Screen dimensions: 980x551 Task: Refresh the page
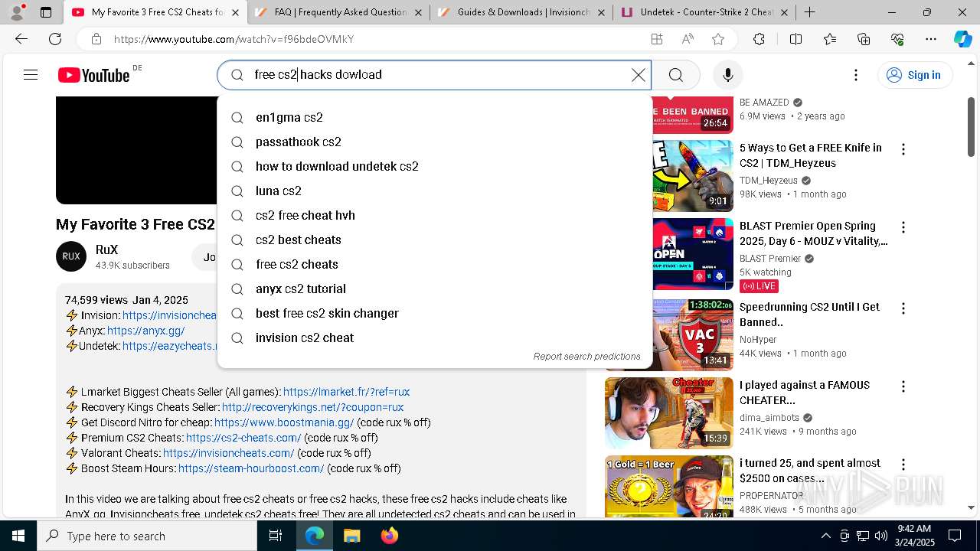(x=55, y=39)
